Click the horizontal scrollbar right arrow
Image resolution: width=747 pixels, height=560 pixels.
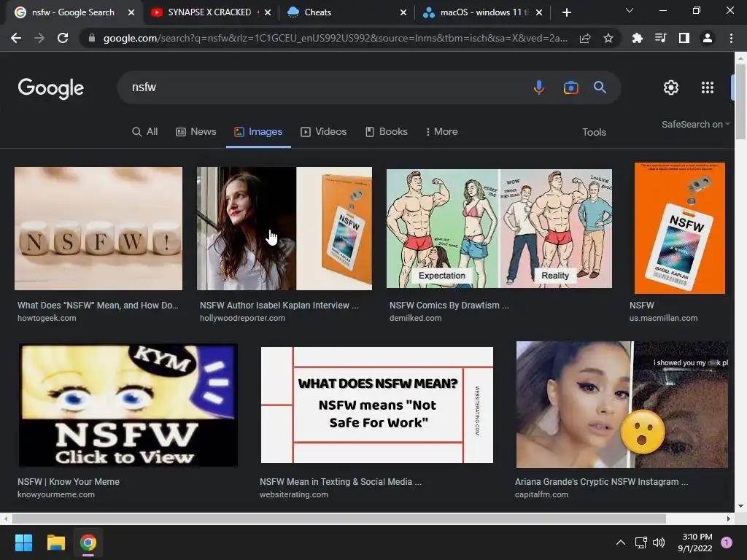coord(729,518)
